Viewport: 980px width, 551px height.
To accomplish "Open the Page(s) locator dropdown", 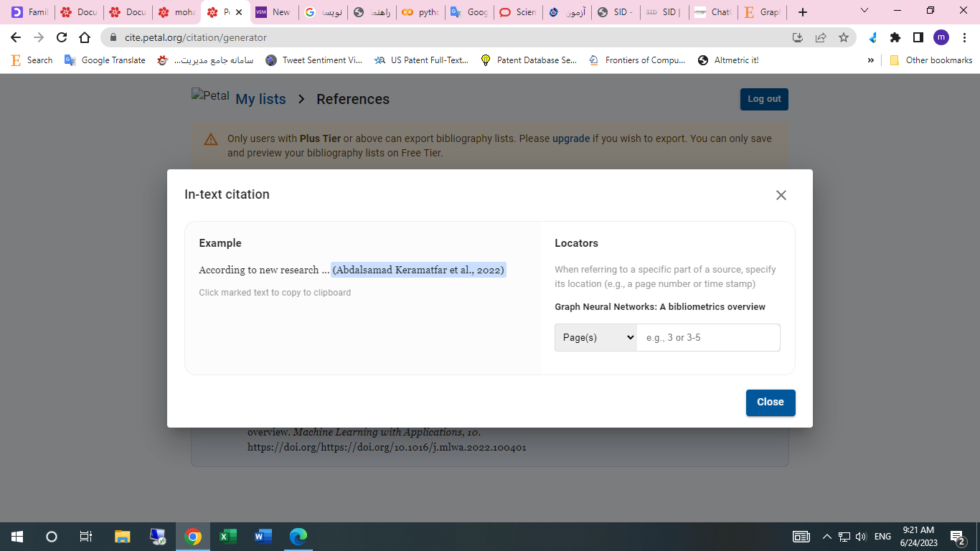I will click(595, 337).
